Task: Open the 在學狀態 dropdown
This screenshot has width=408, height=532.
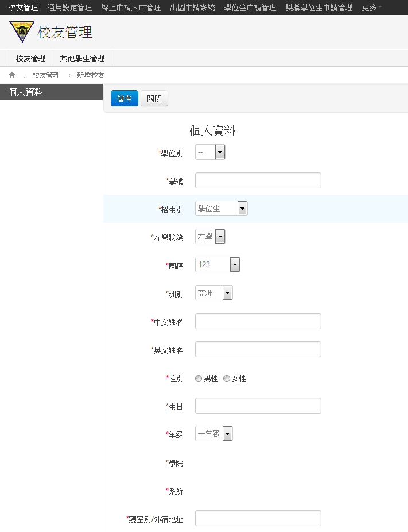Action: 210,237
